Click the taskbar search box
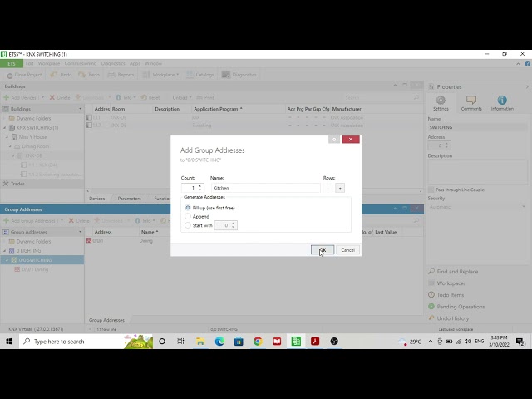 [x=86, y=342]
